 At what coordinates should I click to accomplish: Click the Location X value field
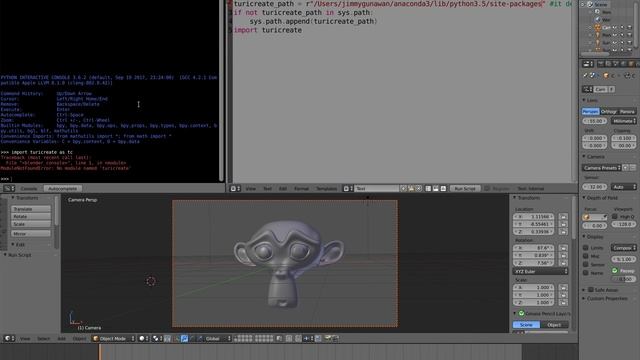pos(533,217)
